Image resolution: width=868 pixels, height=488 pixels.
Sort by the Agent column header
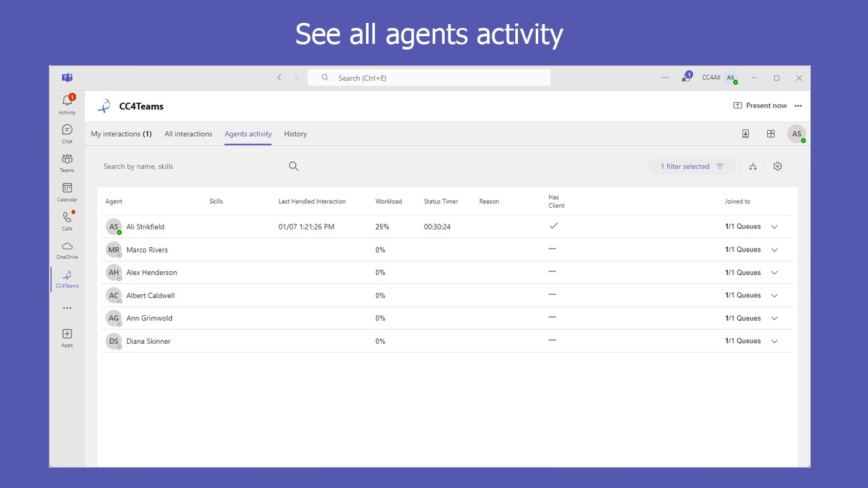pos(114,201)
